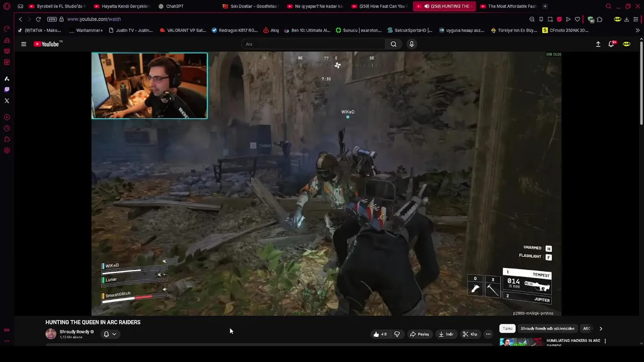Click the Klip clip button

point(470,334)
